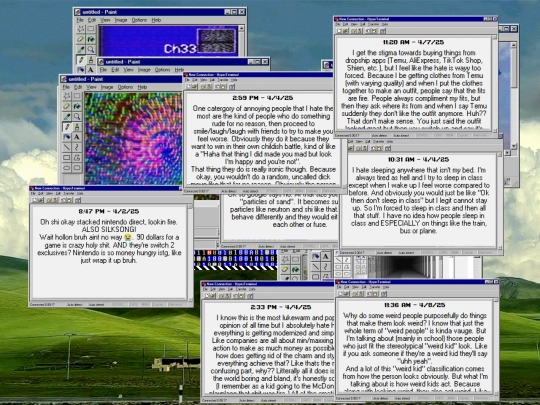Choose the Curve tool in swirl Paint window
This screenshot has width=540, height=405.
tap(76, 147)
